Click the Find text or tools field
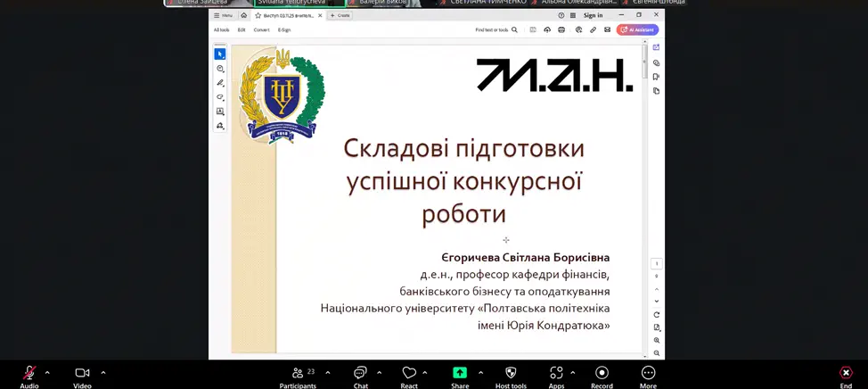This screenshot has height=389, width=868. tap(493, 29)
